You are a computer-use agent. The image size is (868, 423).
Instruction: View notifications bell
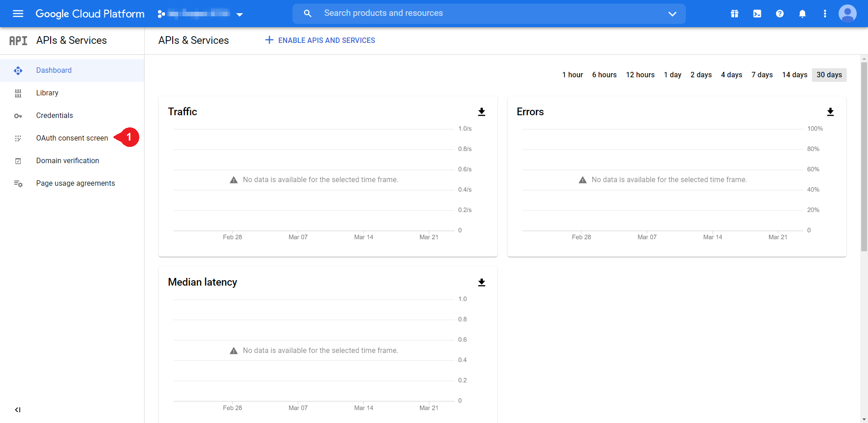point(802,14)
